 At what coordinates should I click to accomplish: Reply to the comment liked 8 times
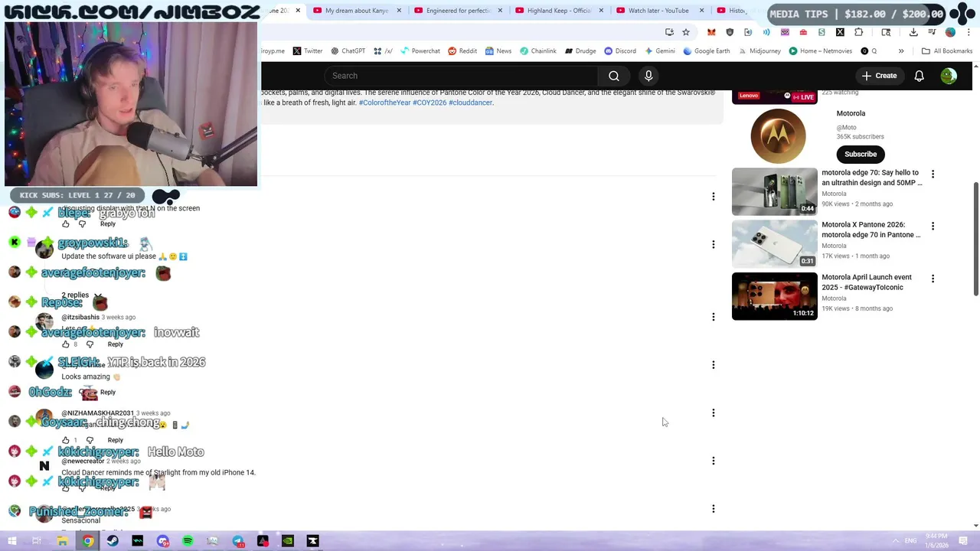click(116, 344)
